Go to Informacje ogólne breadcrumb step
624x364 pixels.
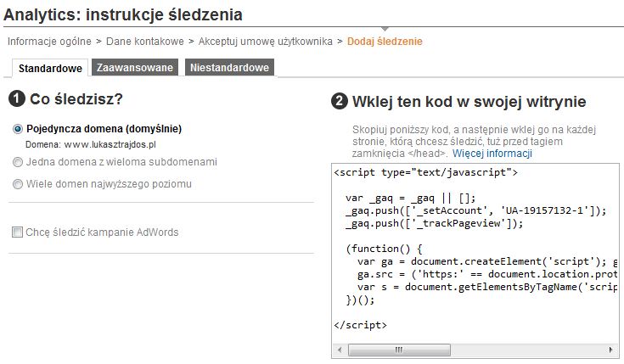49,42
